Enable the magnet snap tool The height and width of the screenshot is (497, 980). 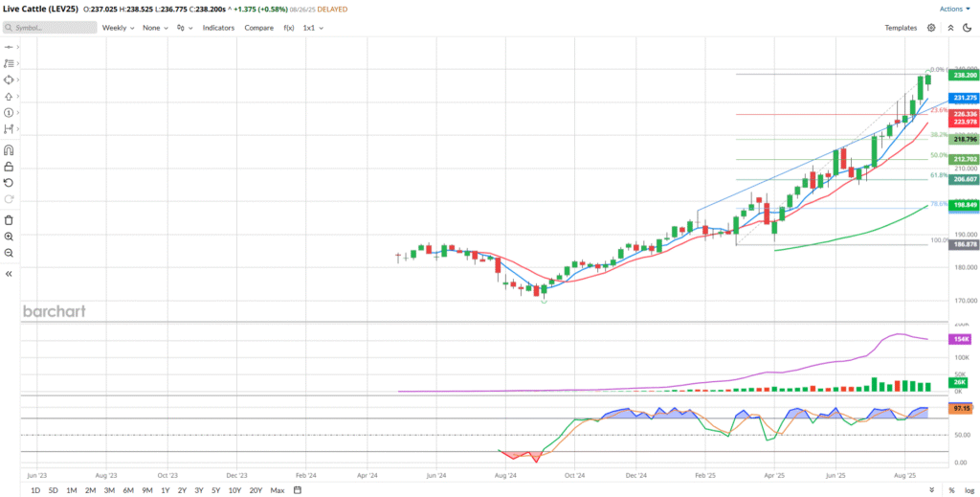tap(9, 149)
